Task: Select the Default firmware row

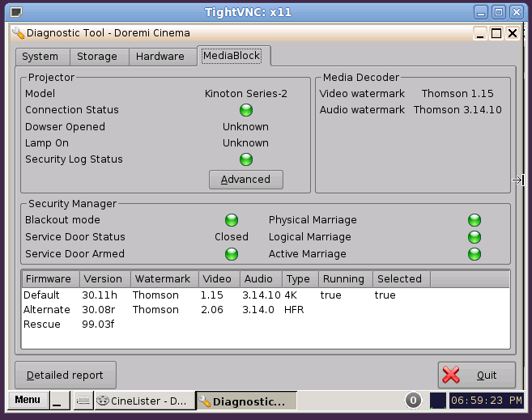Action: pyautogui.click(x=266, y=295)
